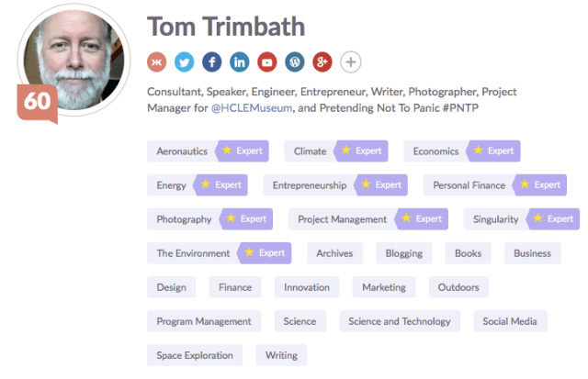Screen dimensions: 588x379
Task: Open the YouTube channel icon
Action: 267,62
